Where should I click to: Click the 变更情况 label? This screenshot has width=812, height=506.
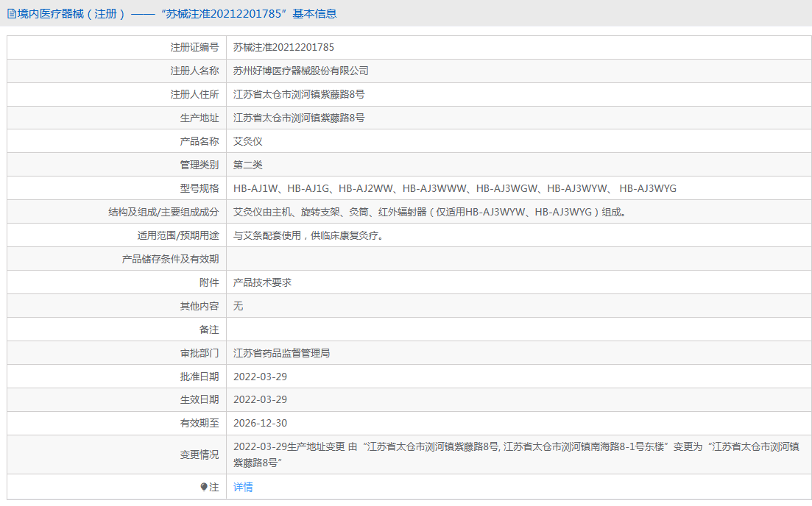[200, 455]
